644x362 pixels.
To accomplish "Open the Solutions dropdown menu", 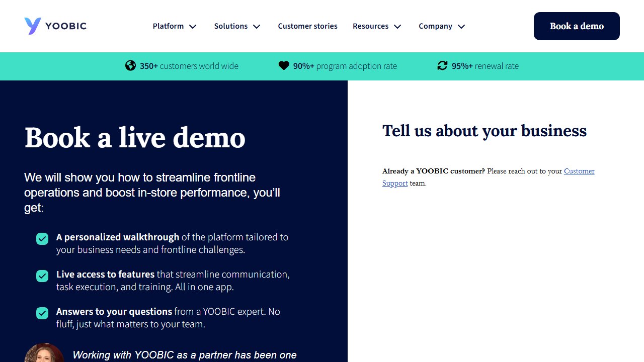I will (x=237, y=26).
